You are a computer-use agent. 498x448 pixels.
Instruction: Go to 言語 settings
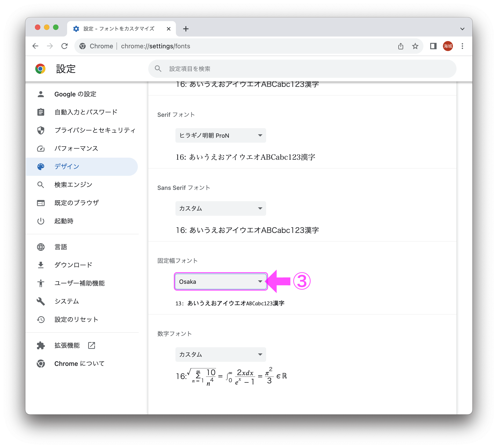pyautogui.click(x=82, y=247)
